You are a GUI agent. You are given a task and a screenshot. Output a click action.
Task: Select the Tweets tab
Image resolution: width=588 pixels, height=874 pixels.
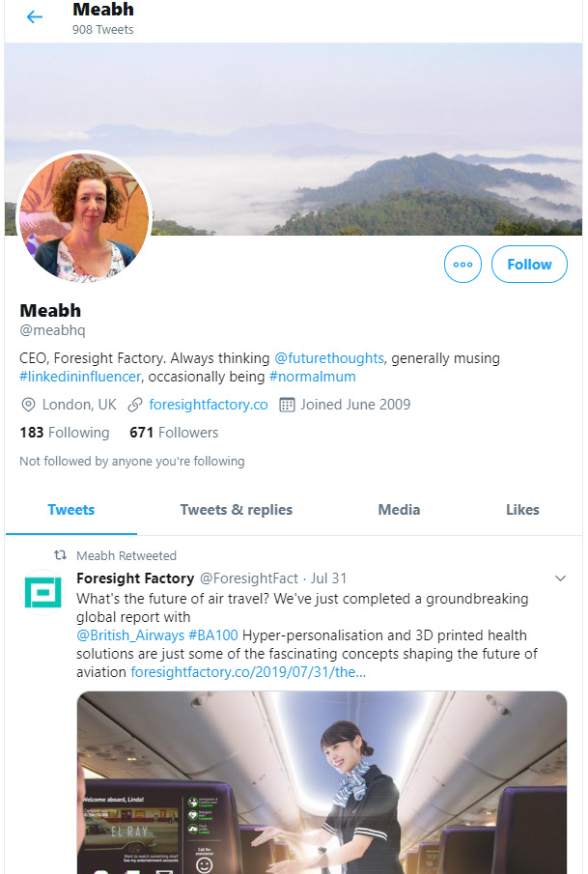(x=71, y=510)
